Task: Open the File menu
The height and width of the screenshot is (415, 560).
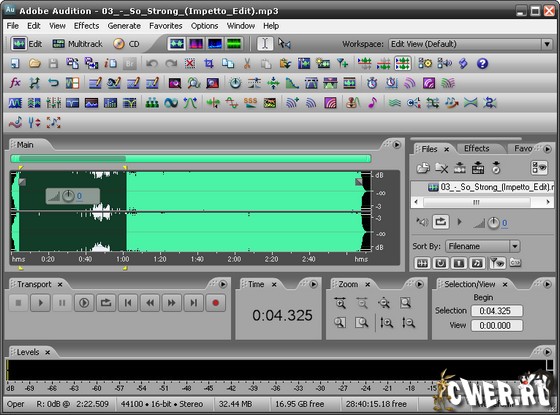Action: pos(12,26)
